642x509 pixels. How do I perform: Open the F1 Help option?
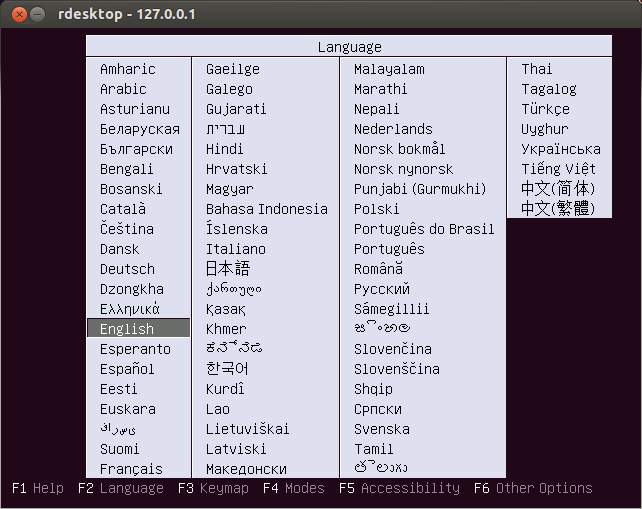pos(38,488)
